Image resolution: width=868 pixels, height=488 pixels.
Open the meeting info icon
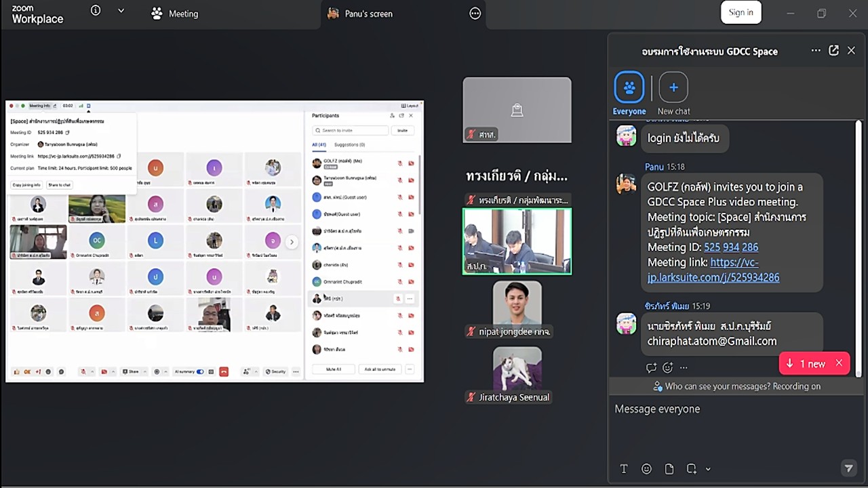tap(96, 11)
